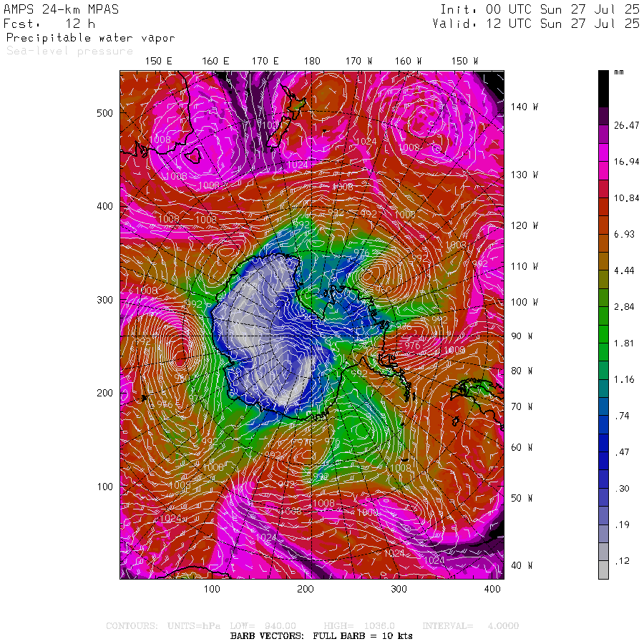Click the '120 W' longitude label
The width and height of the screenshot is (644, 644).
click(x=525, y=225)
